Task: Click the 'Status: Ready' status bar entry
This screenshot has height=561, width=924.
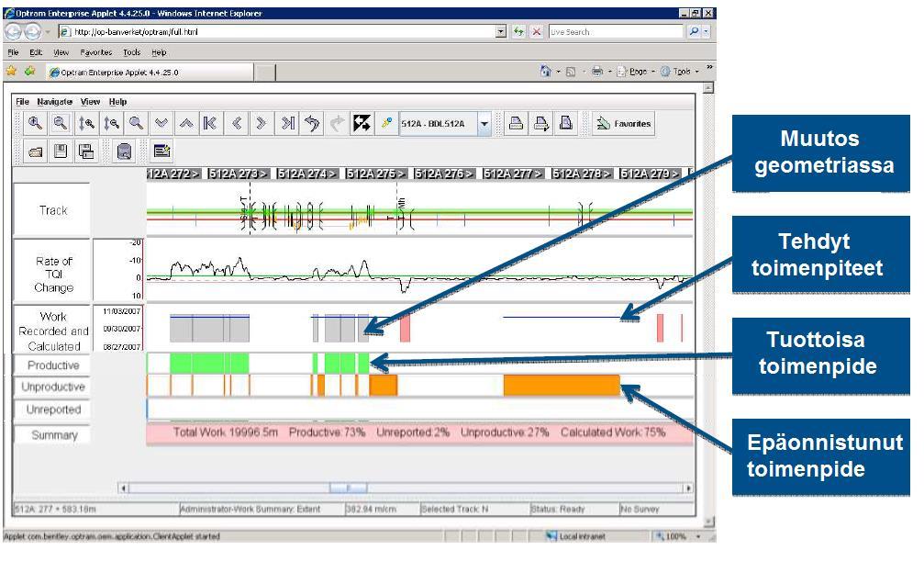Action: (x=558, y=509)
